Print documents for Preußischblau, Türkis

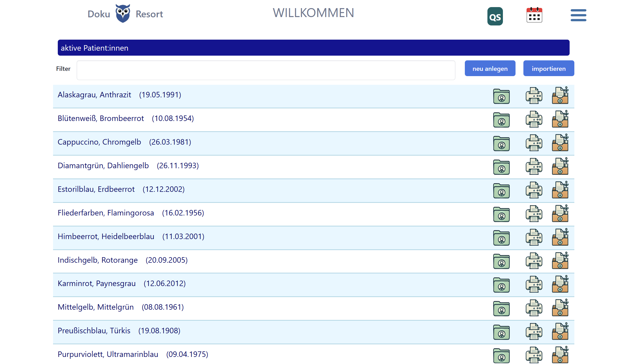[534, 332]
